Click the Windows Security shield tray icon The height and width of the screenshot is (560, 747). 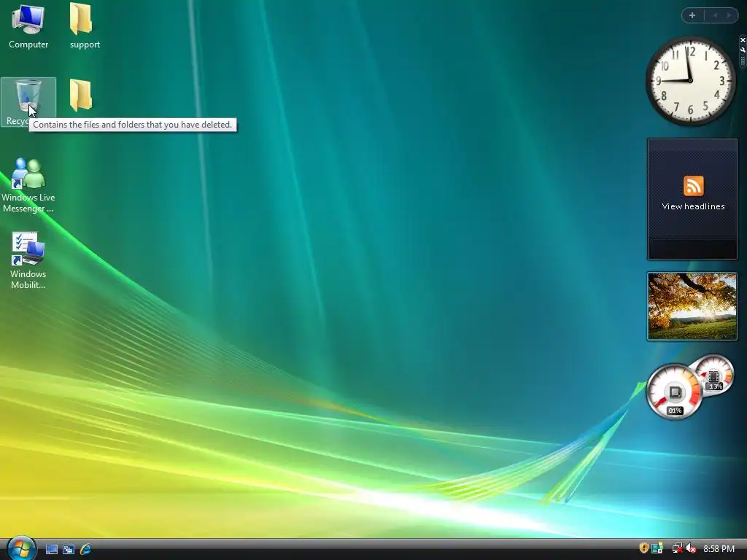[643, 548]
